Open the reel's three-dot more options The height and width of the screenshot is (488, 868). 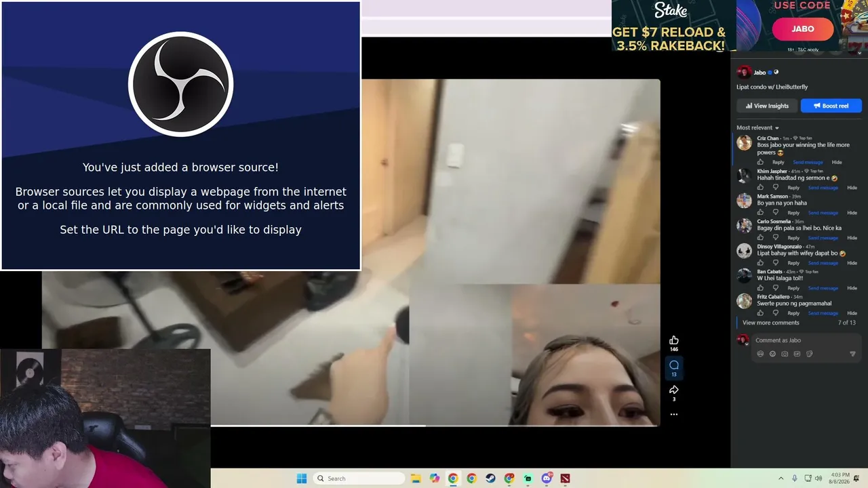tap(673, 414)
